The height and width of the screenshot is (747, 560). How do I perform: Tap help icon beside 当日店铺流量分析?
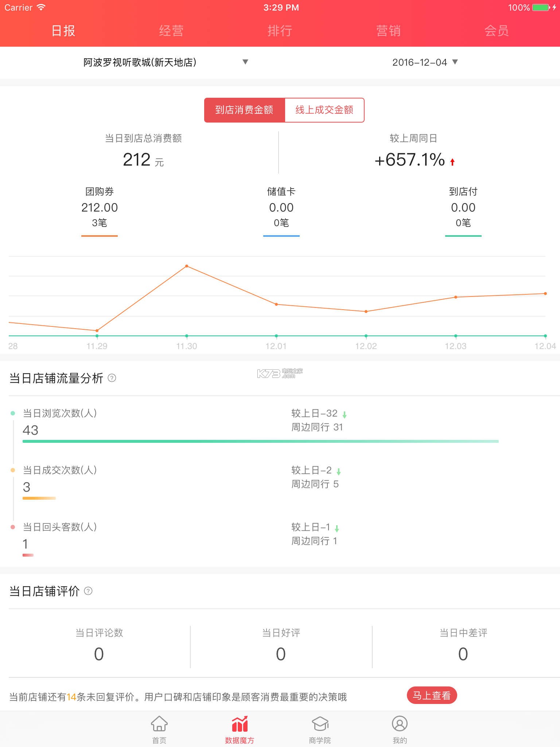coord(112,378)
